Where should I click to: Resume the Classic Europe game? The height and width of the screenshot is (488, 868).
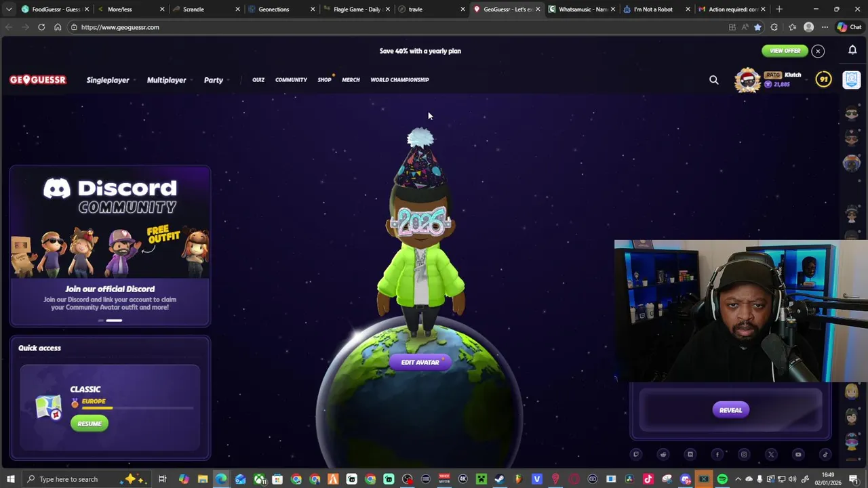(90, 424)
